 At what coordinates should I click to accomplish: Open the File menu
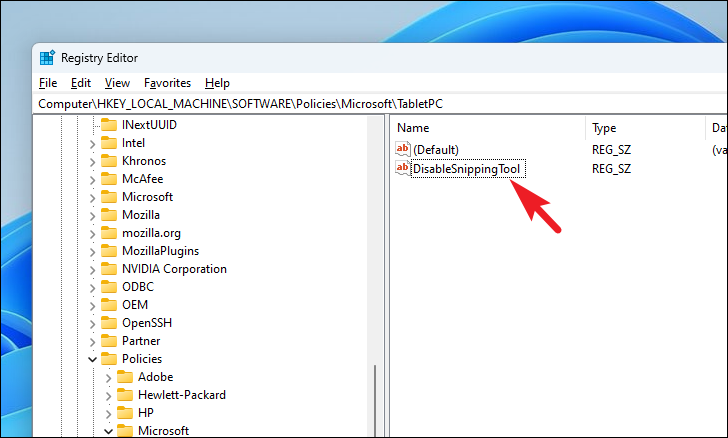click(48, 83)
